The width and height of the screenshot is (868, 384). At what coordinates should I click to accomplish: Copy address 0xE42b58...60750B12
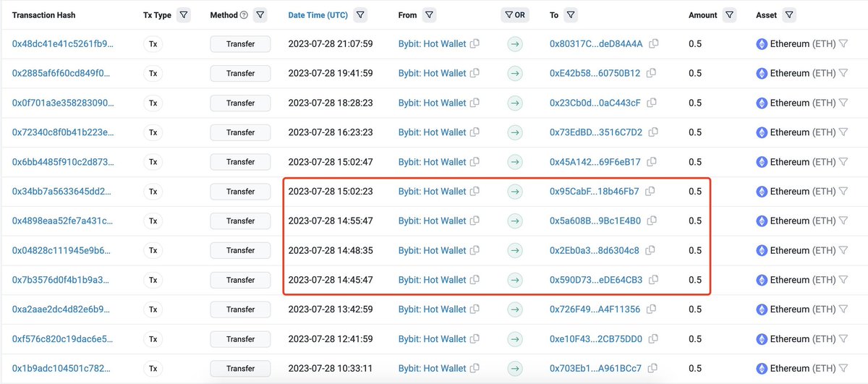(652, 73)
